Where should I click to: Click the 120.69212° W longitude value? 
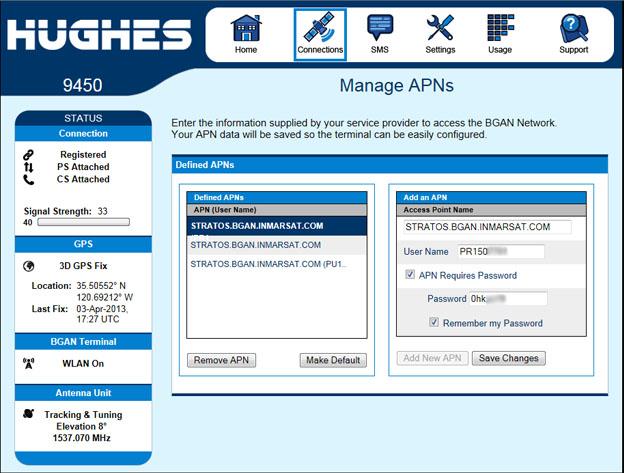click(x=105, y=297)
